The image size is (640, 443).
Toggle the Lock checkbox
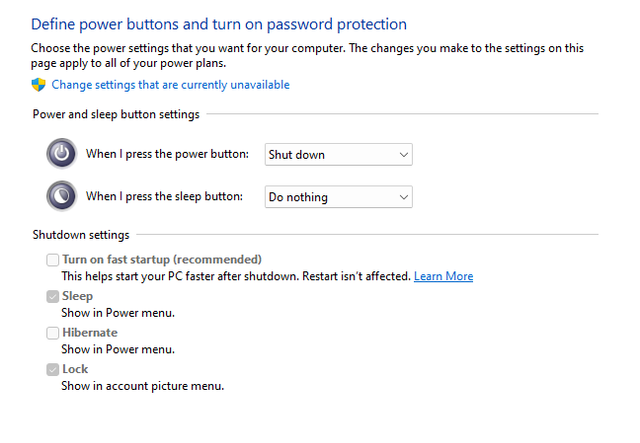pyautogui.click(x=53, y=370)
